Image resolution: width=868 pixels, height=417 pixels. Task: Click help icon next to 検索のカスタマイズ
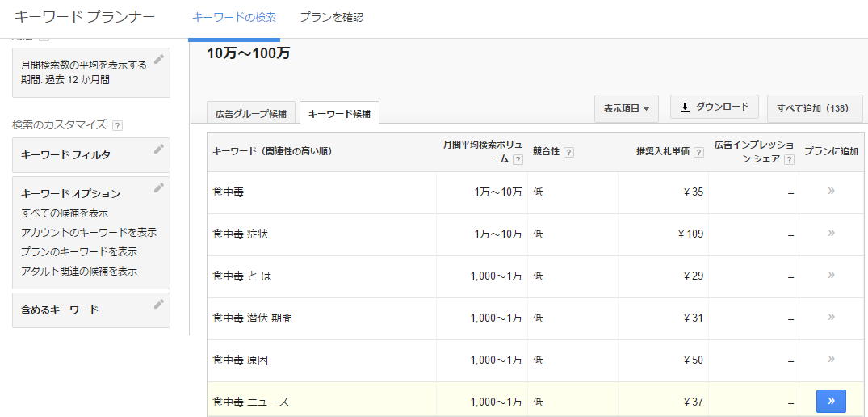click(x=117, y=125)
